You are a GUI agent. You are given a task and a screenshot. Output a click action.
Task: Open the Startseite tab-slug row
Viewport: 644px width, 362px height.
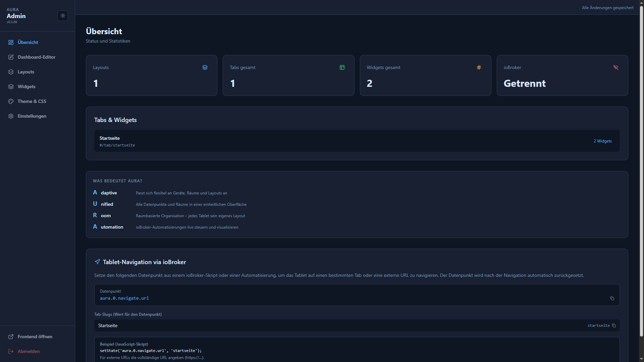pos(357,325)
